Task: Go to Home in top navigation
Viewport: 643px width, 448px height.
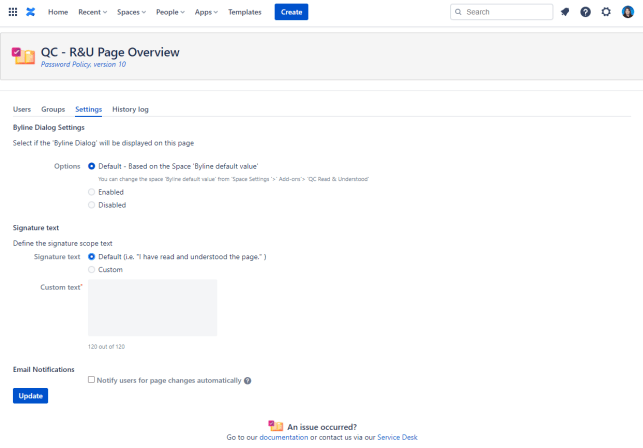Action: tap(58, 12)
